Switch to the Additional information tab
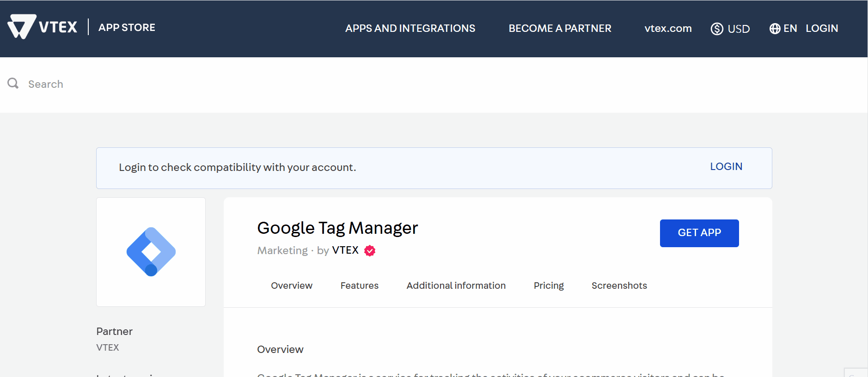The image size is (868, 377). tap(456, 286)
